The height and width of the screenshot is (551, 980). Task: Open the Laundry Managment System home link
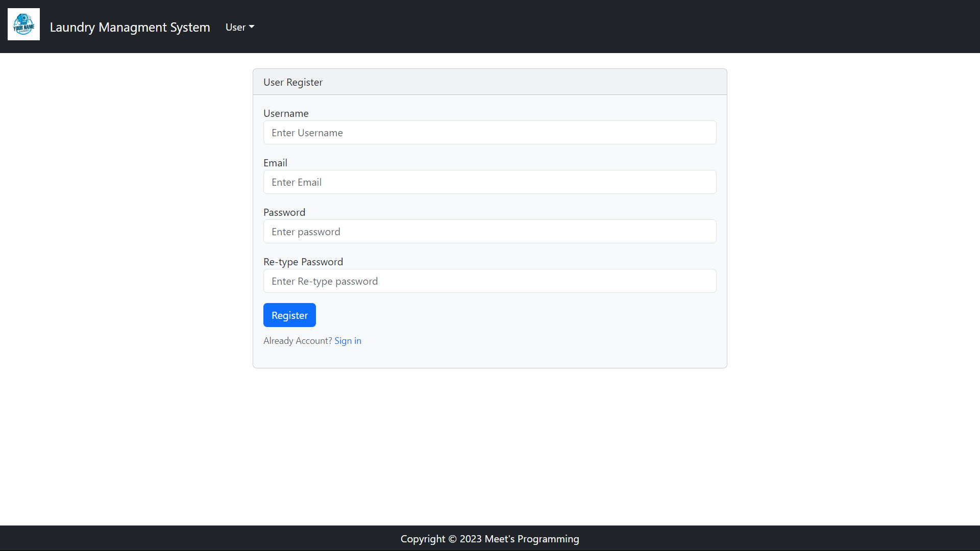130,27
